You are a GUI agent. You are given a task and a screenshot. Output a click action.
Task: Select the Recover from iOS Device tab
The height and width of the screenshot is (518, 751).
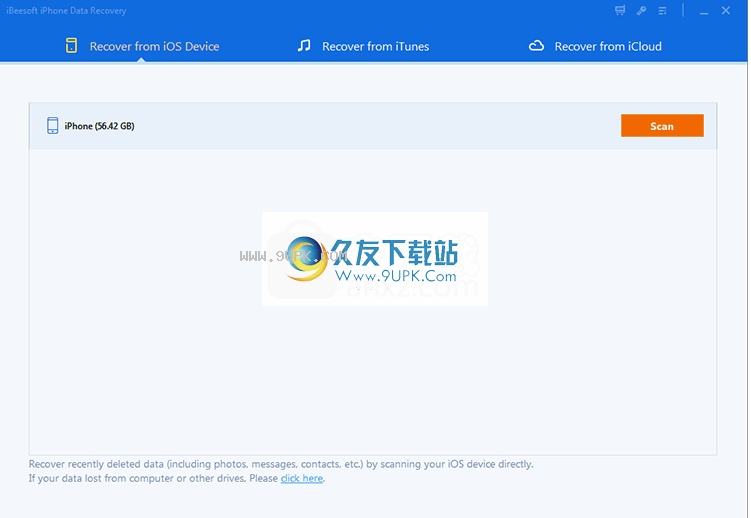(x=142, y=46)
